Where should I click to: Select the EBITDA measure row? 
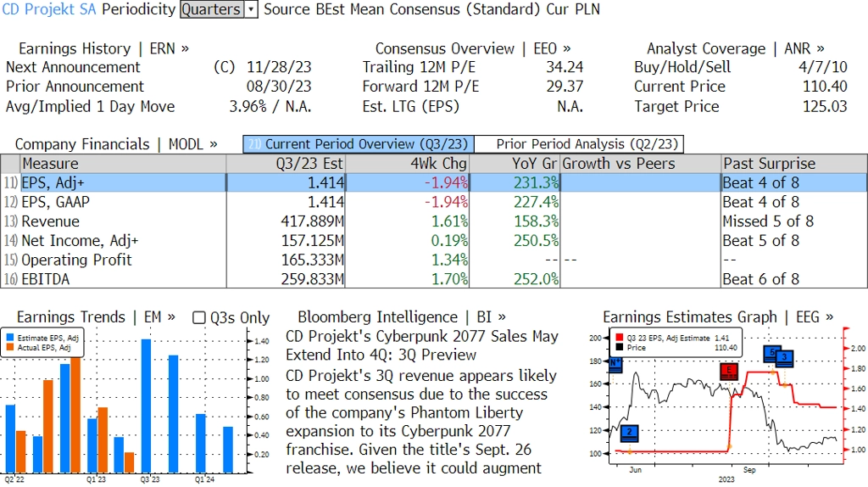[433, 278]
